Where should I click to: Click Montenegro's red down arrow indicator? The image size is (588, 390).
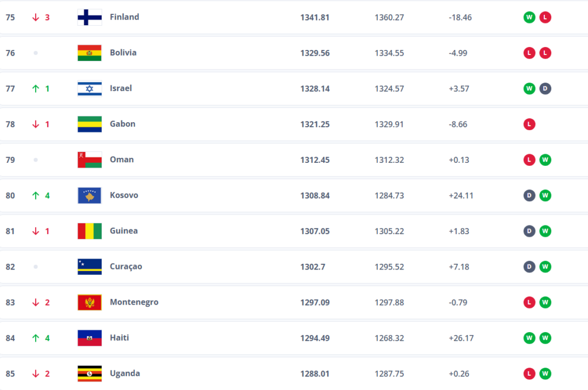36,302
